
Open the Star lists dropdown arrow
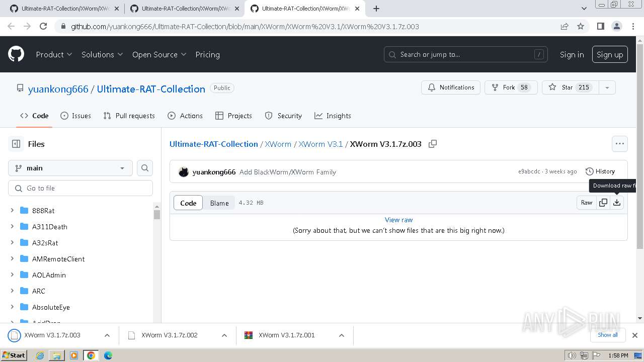pos(607,87)
